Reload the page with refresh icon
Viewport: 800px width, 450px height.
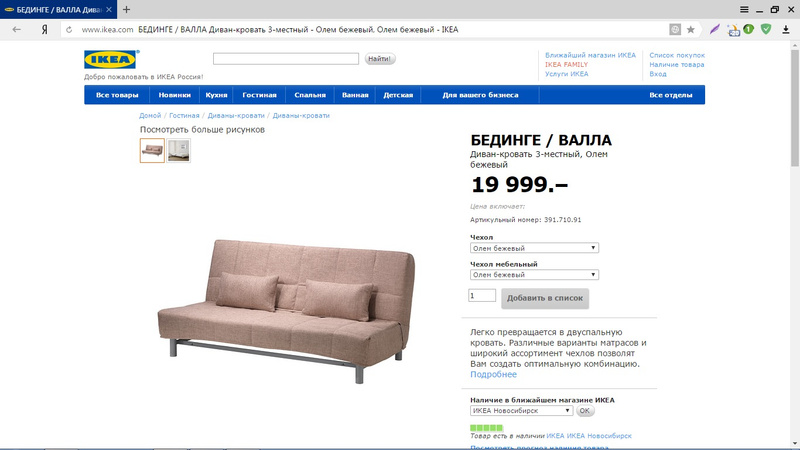click(69, 30)
